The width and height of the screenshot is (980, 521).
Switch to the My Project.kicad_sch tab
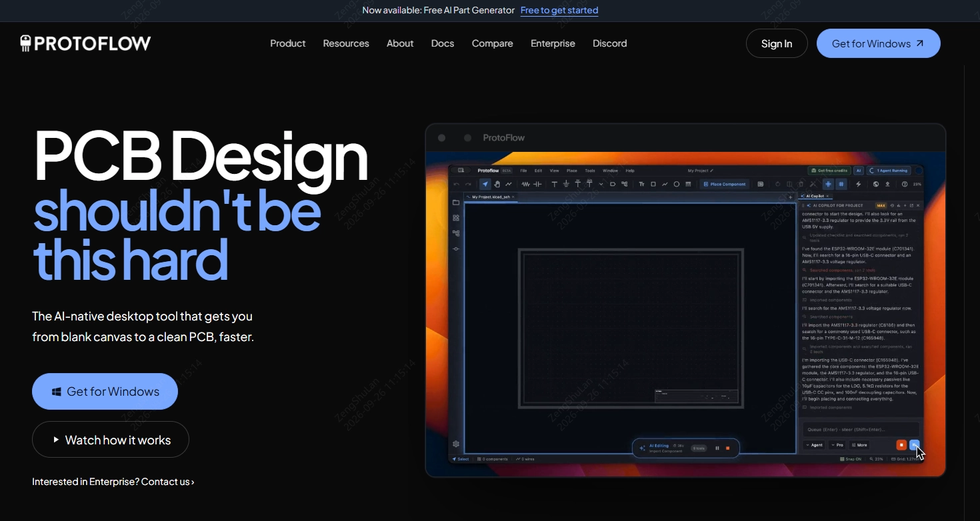click(491, 197)
